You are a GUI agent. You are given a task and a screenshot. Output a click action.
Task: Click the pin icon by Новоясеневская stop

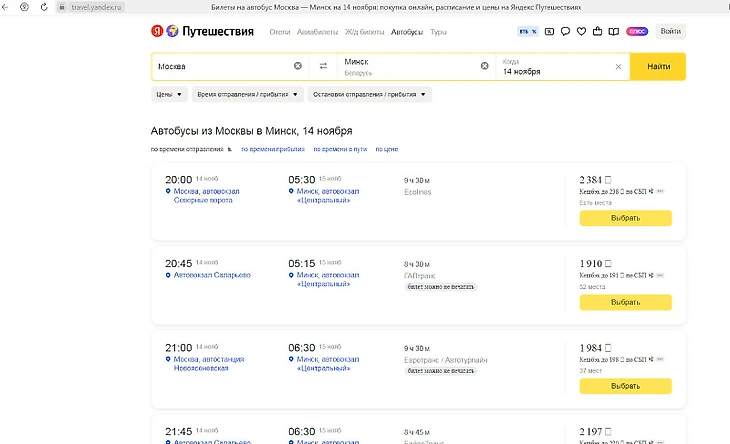pyautogui.click(x=168, y=359)
